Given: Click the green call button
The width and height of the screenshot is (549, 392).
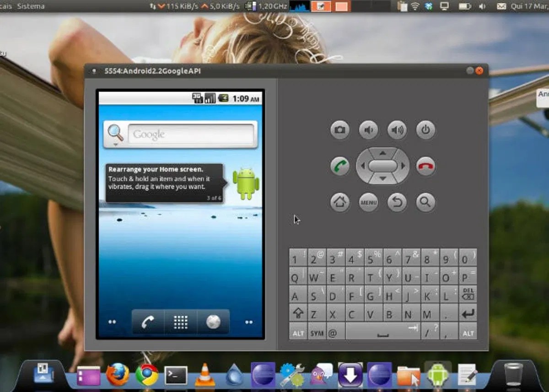Looking at the screenshot, I should point(340,166).
